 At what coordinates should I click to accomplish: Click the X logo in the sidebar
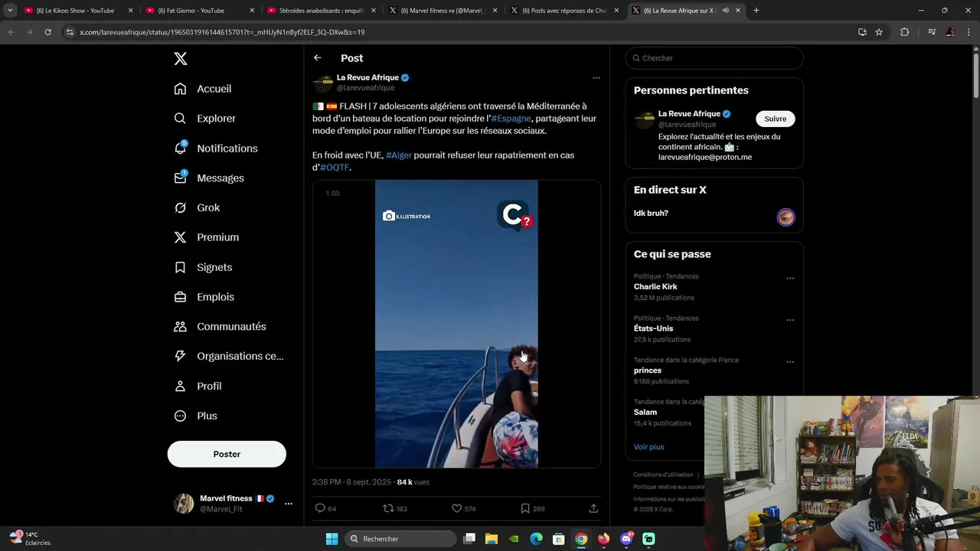click(x=180, y=59)
